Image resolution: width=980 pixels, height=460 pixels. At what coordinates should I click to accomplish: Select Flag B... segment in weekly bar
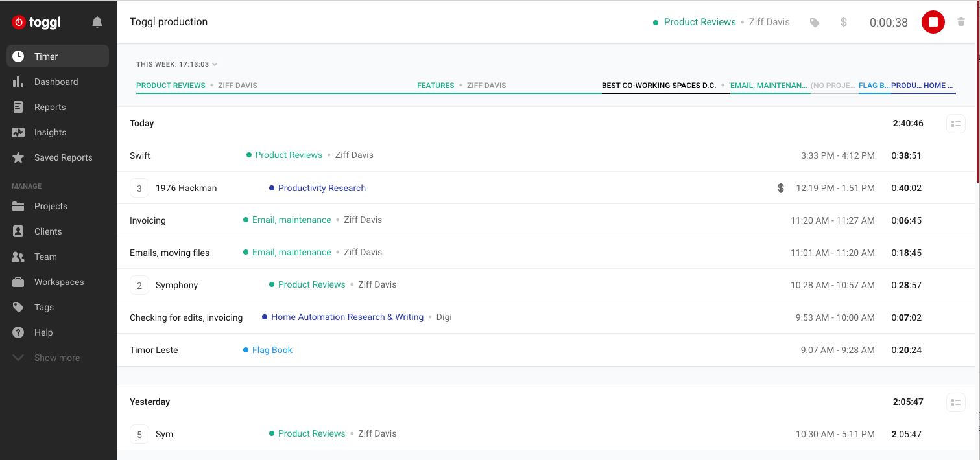click(874, 86)
